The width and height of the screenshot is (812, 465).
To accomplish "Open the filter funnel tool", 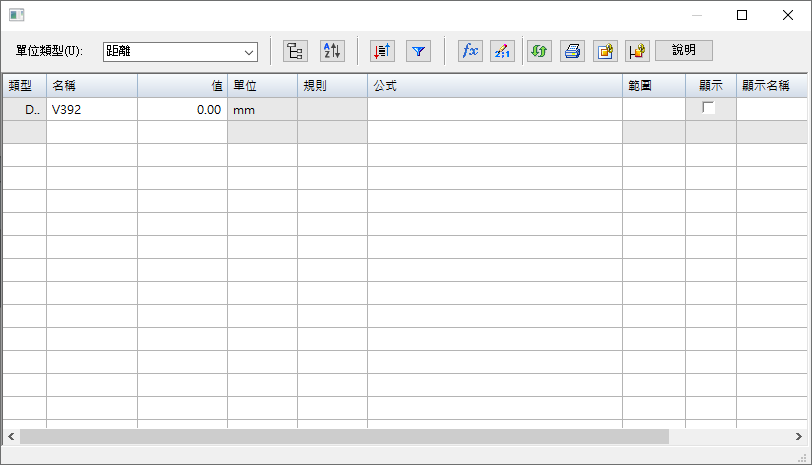I will coord(418,51).
